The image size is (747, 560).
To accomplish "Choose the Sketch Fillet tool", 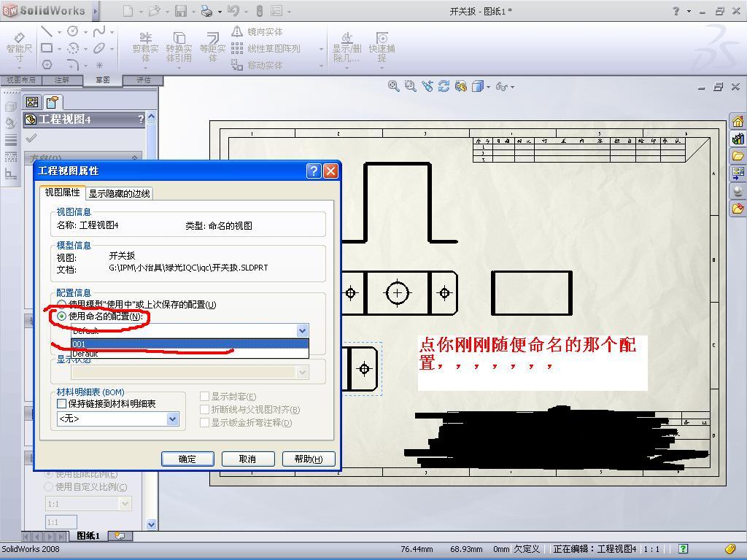I will [x=72, y=64].
